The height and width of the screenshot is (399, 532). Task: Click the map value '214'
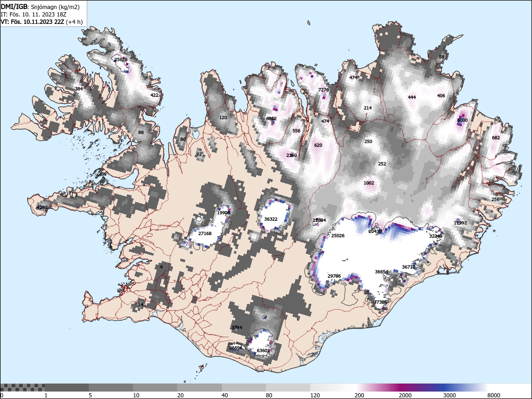(x=368, y=108)
